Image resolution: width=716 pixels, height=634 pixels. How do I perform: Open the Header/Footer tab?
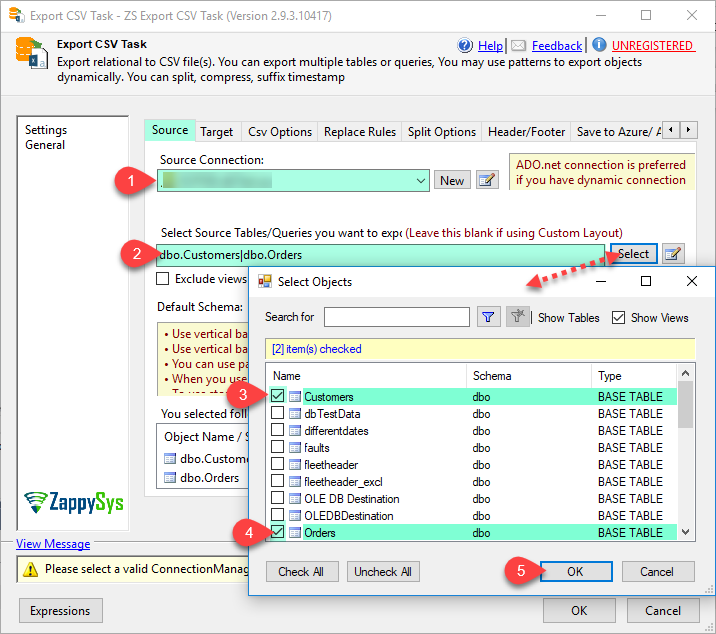pos(526,132)
